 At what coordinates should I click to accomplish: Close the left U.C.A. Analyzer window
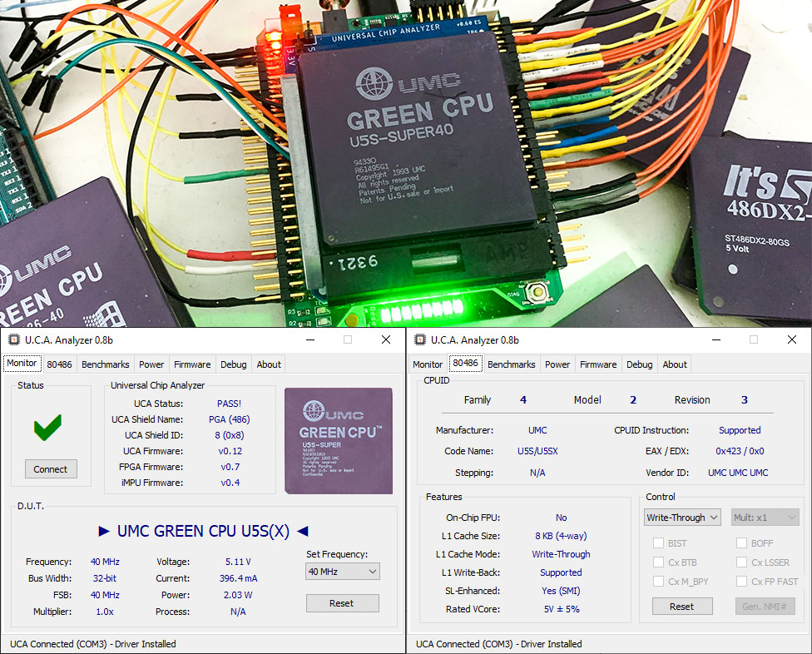coord(386,339)
